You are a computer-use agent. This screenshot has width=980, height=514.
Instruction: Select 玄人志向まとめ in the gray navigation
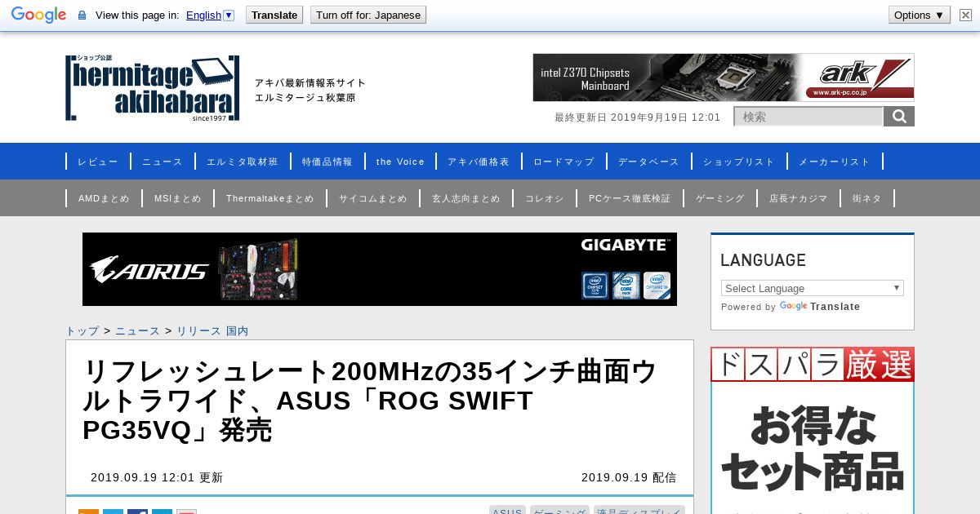tap(466, 198)
